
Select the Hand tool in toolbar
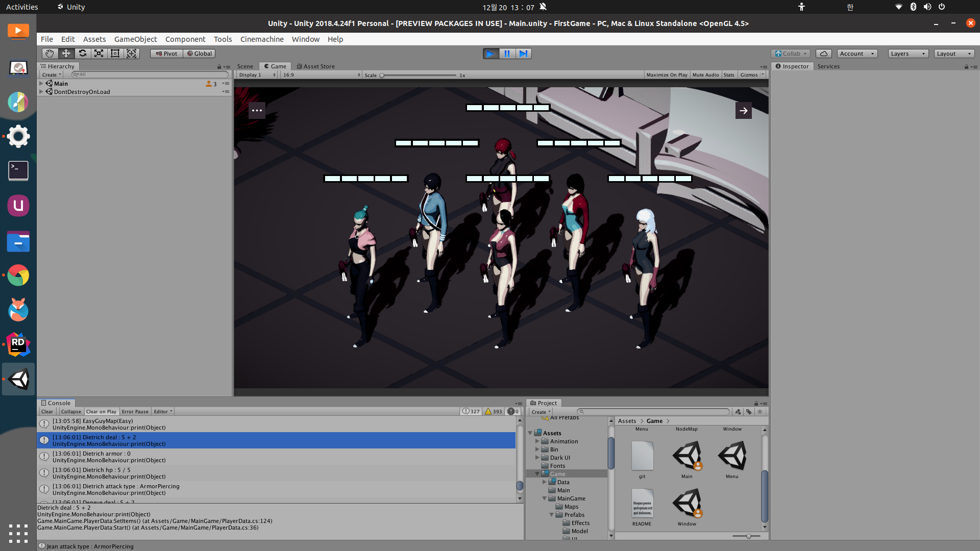(x=50, y=54)
